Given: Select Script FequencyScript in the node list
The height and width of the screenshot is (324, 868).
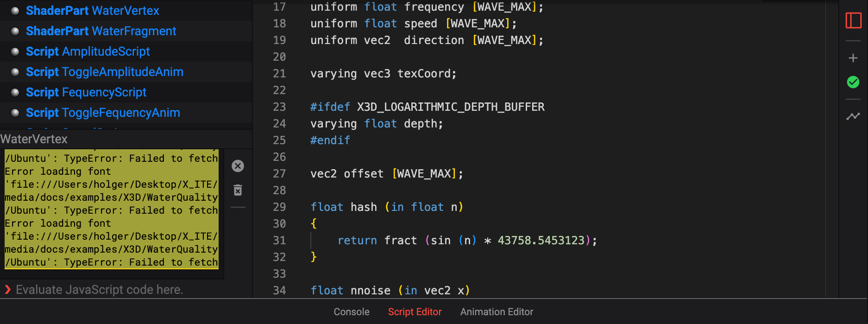Looking at the screenshot, I should [x=86, y=92].
